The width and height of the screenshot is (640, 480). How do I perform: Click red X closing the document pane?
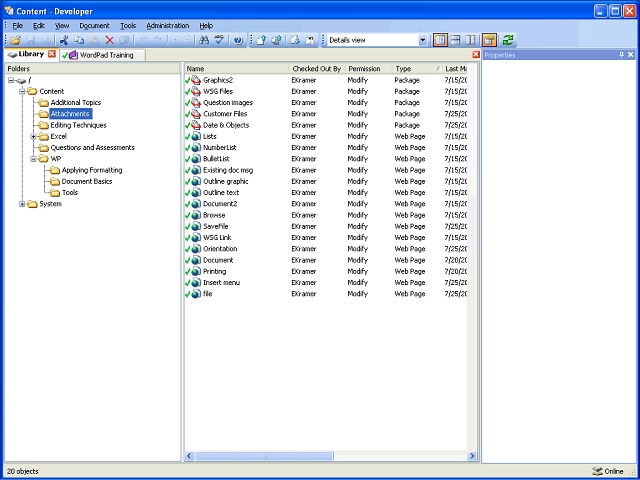(x=476, y=55)
